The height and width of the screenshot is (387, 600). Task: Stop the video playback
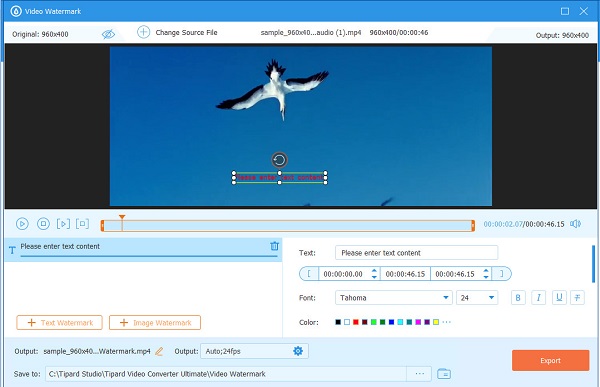tap(43, 224)
